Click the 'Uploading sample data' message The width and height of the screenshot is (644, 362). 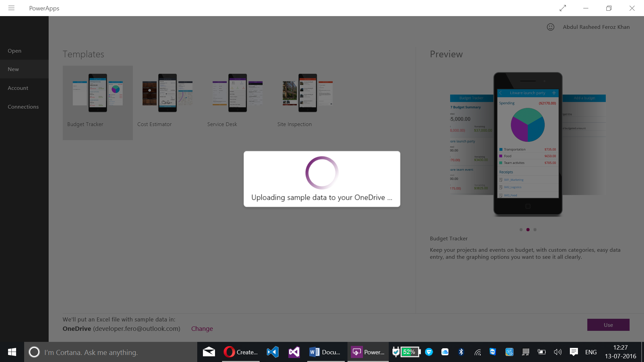(x=322, y=197)
